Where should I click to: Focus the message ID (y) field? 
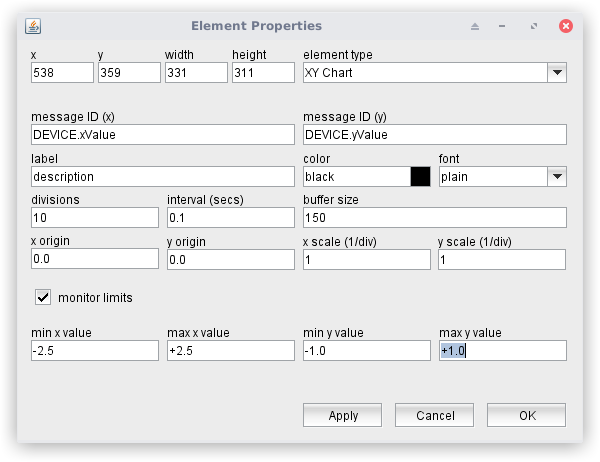coord(434,134)
